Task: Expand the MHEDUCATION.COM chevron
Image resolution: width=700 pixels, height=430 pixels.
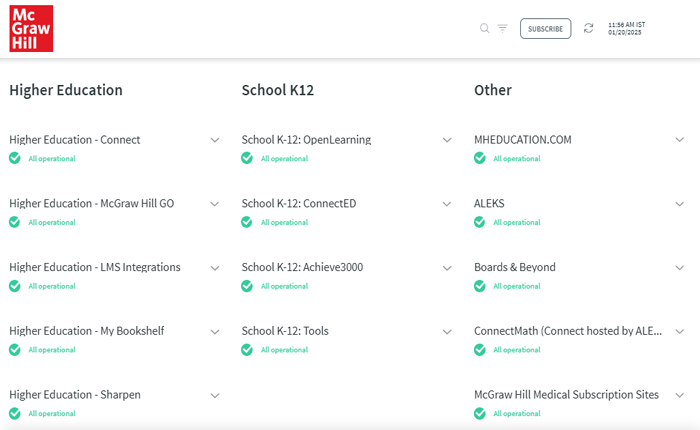Action: coord(680,140)
